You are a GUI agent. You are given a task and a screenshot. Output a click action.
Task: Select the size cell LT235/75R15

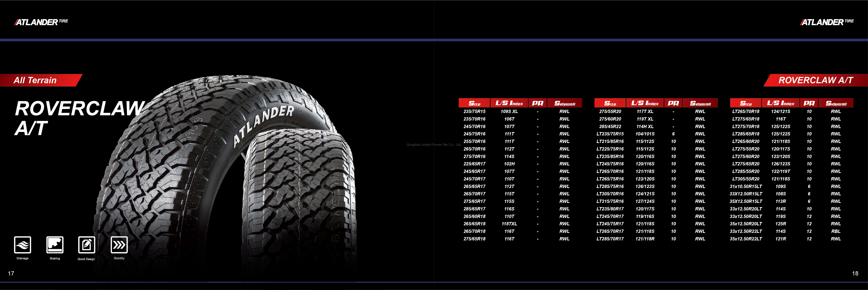[610, 134]
